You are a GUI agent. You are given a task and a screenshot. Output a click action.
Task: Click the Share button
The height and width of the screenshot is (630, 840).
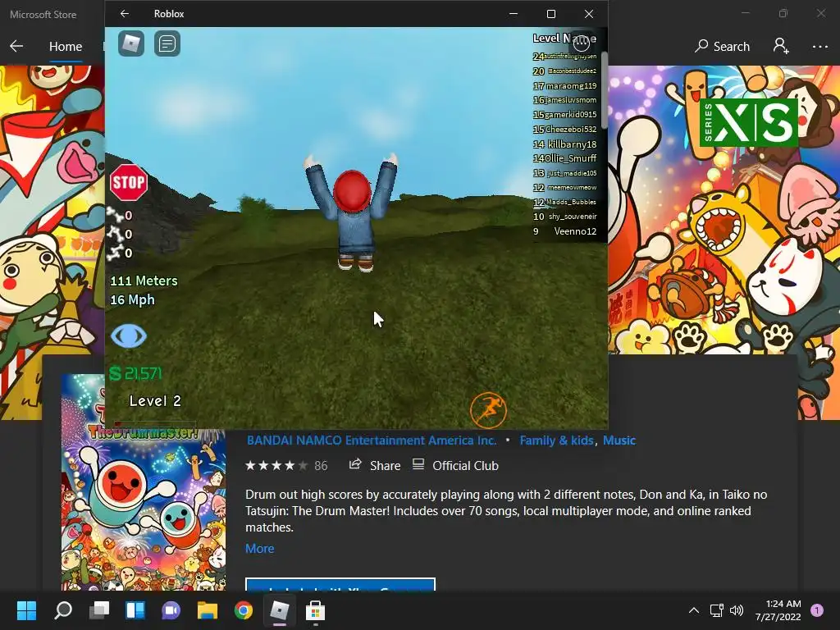pyautogui.click(x=374, y=466)
